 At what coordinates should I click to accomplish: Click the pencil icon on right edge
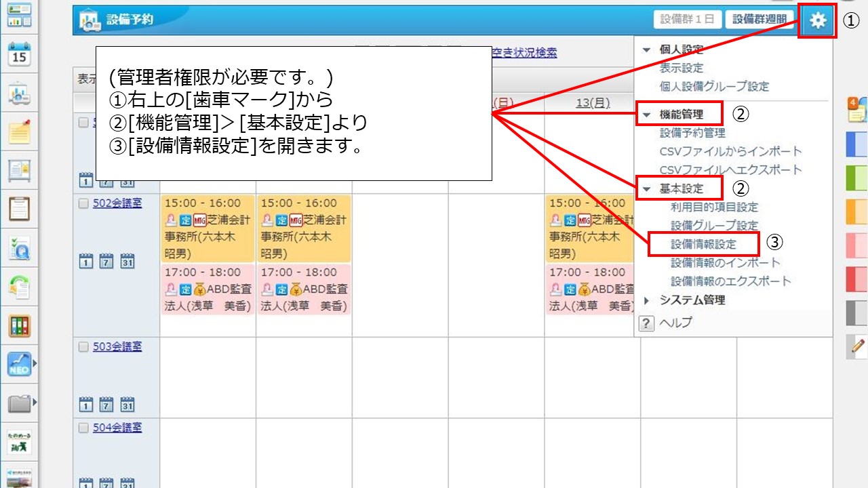[x=857, y=347]
